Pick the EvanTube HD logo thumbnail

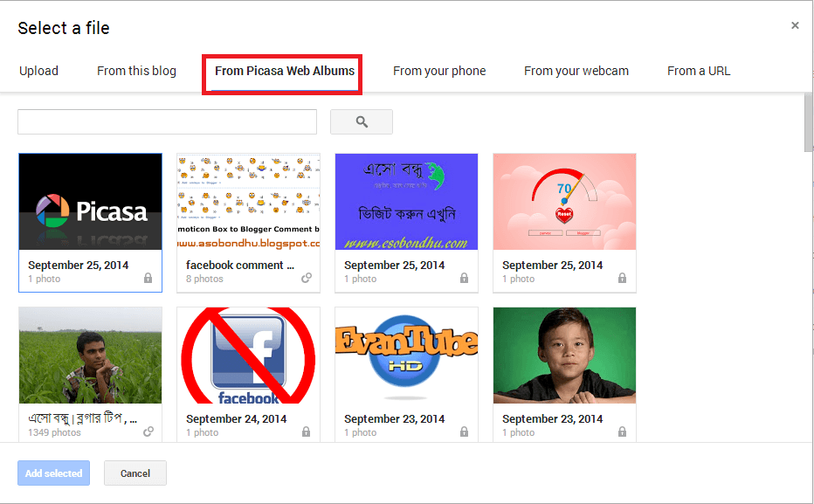click(x=406, y=355)
